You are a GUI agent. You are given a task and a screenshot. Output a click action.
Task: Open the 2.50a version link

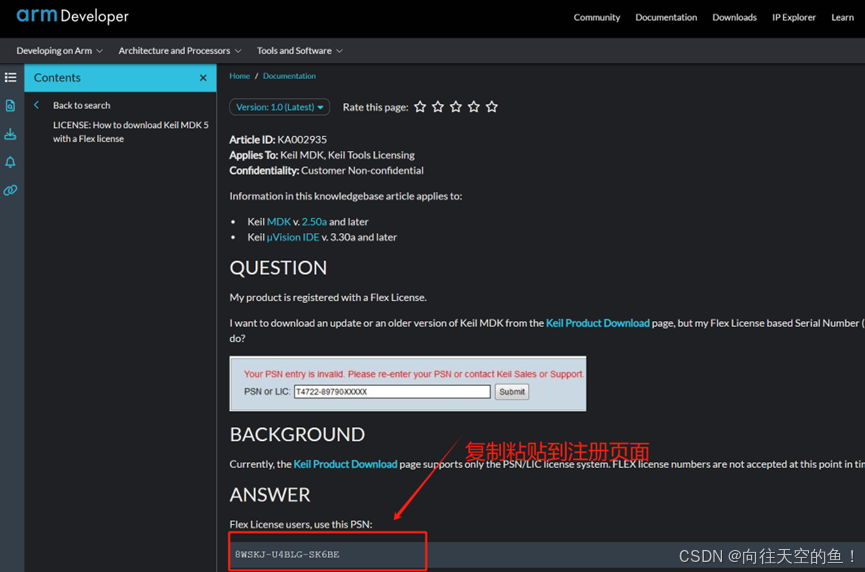pos(314,222)
